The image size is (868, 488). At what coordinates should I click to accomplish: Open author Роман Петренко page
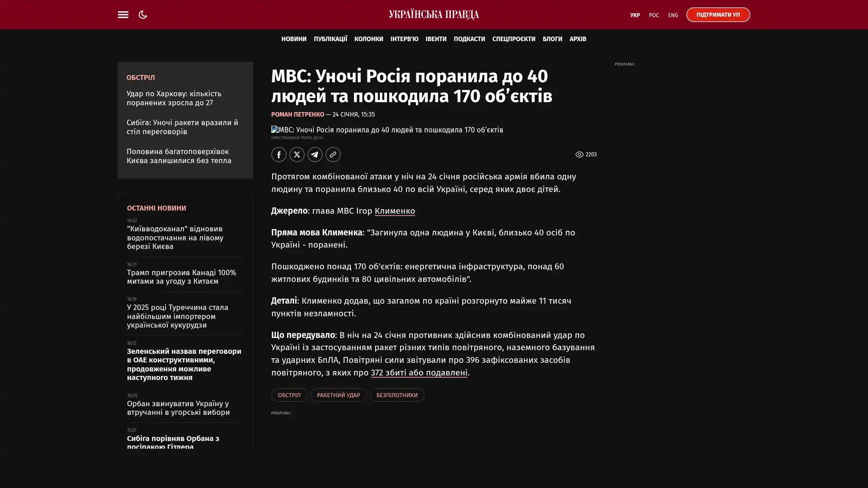tap(297, 114)
